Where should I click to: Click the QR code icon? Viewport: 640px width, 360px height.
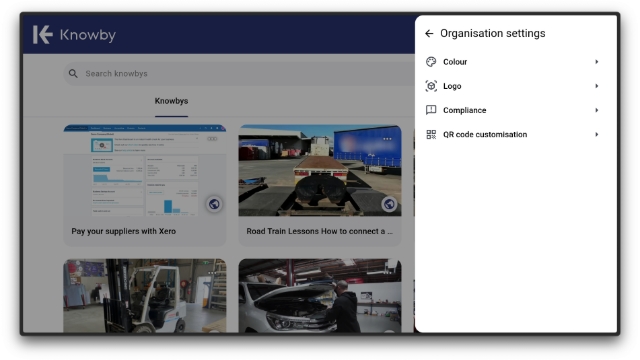(431, 134)
